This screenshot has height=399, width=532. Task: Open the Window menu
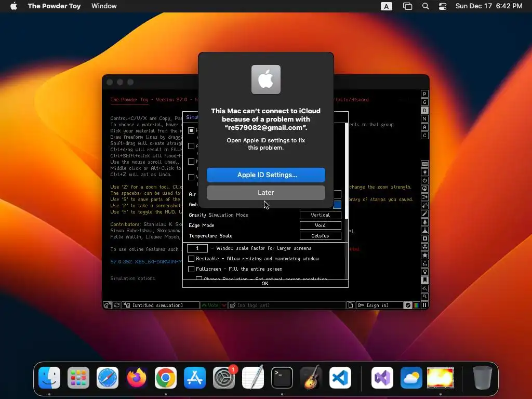point(104,6)
